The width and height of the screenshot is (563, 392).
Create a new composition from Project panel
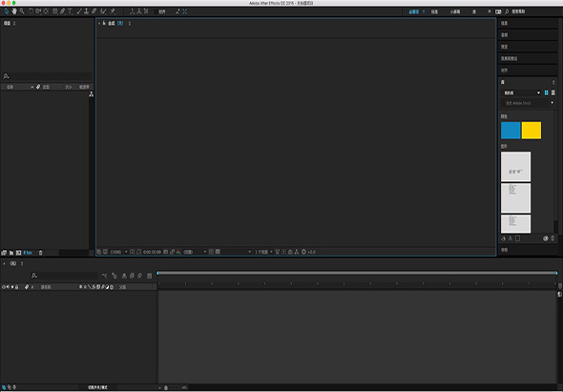19,253
